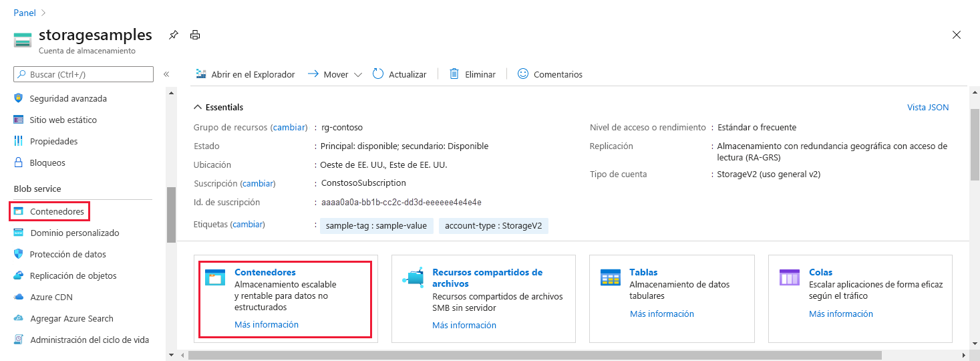Screen dimensions: 980x361
Task: Click cambiar next to Suscripción
Action: [257, 183]
